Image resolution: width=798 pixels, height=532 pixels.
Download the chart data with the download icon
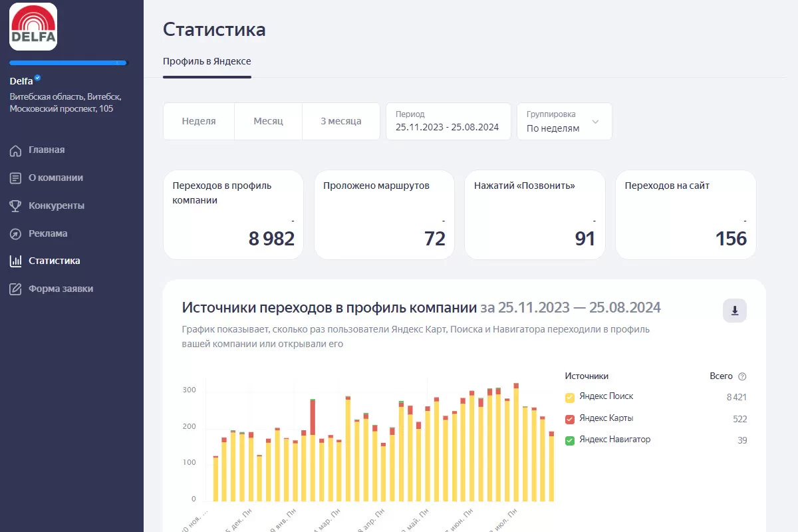(735, 311)
